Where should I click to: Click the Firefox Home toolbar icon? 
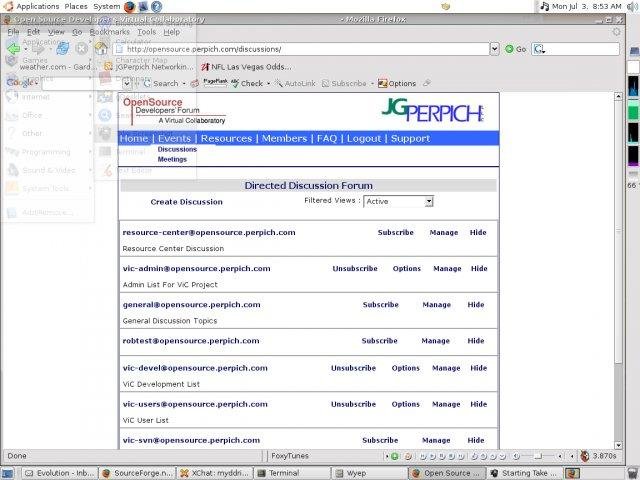pyautogui.click(x=100, y=48)
